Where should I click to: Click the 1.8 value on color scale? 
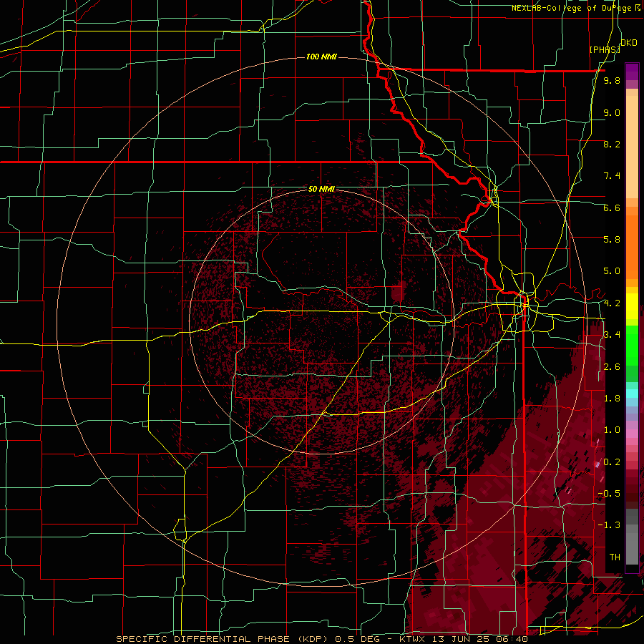coord(612,399)
